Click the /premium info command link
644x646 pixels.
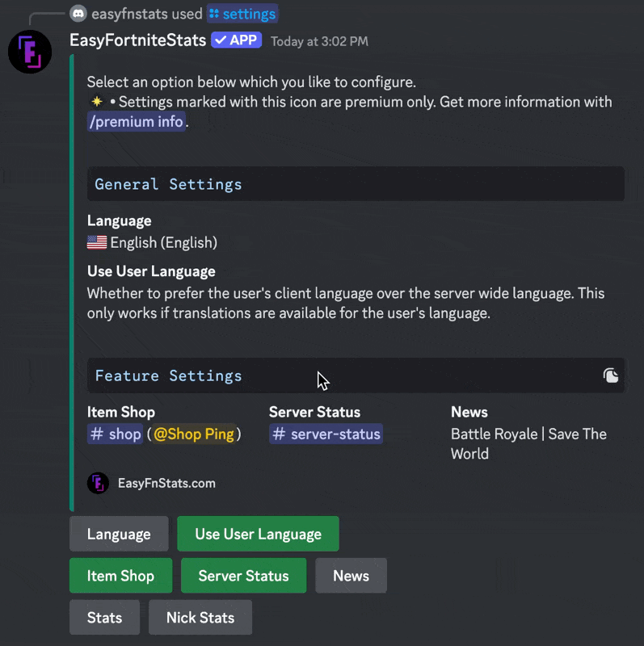tap(136, 122)
